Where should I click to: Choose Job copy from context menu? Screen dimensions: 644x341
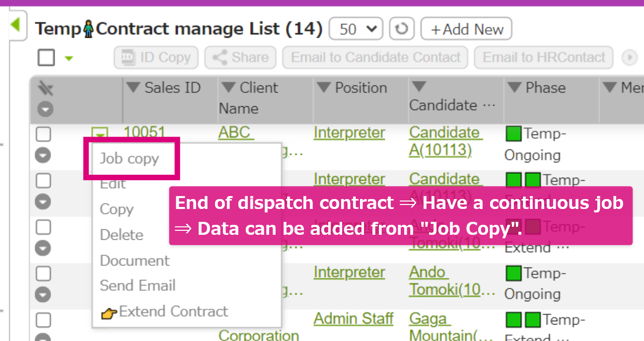pyautogui.click(x=130, y=159)
